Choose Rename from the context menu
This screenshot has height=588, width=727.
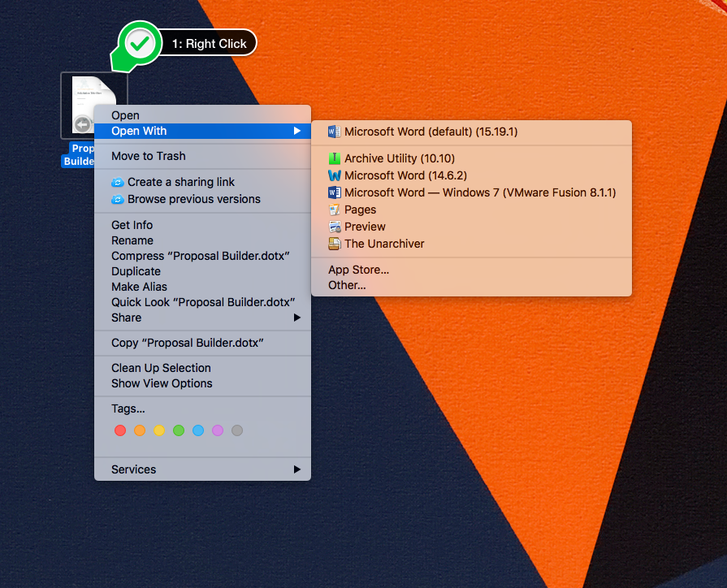(x=202, y=240)
